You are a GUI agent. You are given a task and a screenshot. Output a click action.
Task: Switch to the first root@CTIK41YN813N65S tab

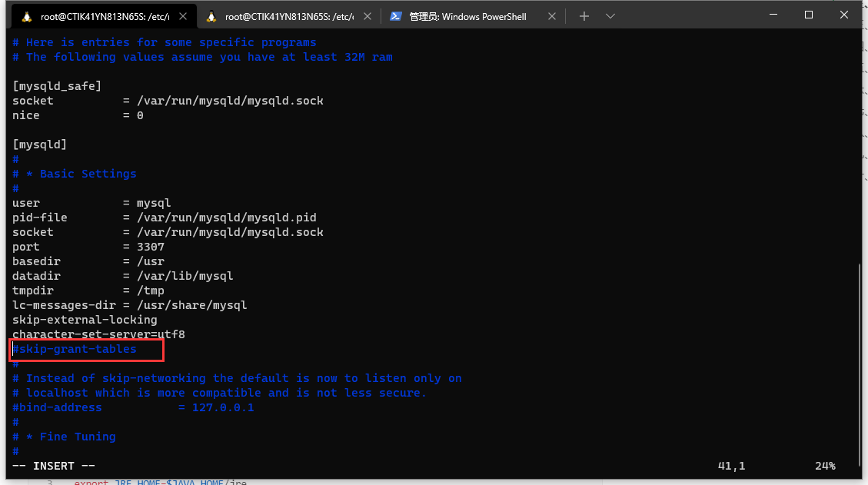click(x=105, y=17)
